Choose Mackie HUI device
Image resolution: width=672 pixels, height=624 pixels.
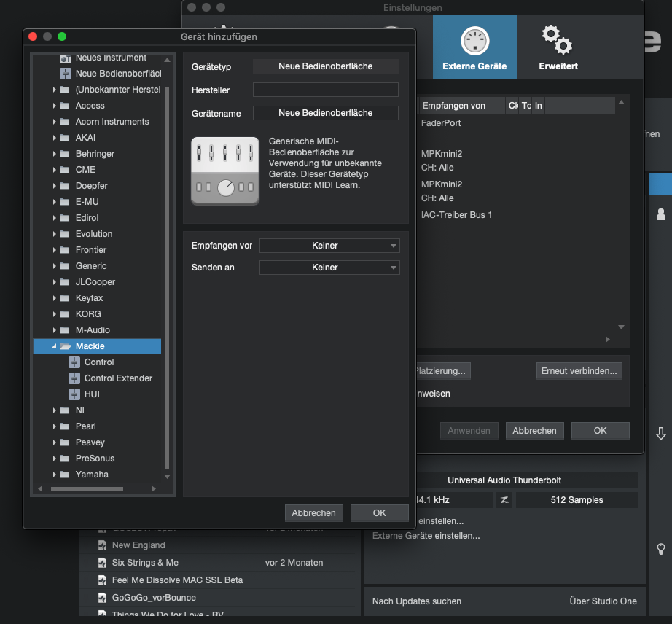[92, 394]
